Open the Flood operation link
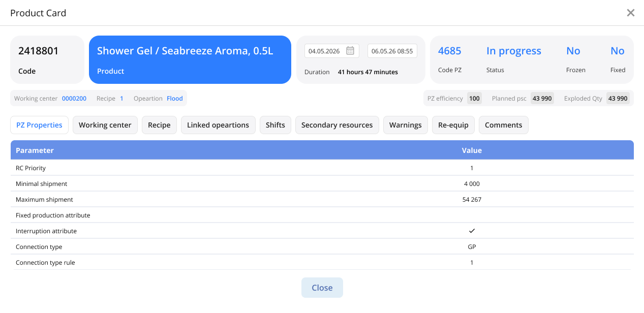Viewport: 644px width, 313px height. [x=175, y=99]
